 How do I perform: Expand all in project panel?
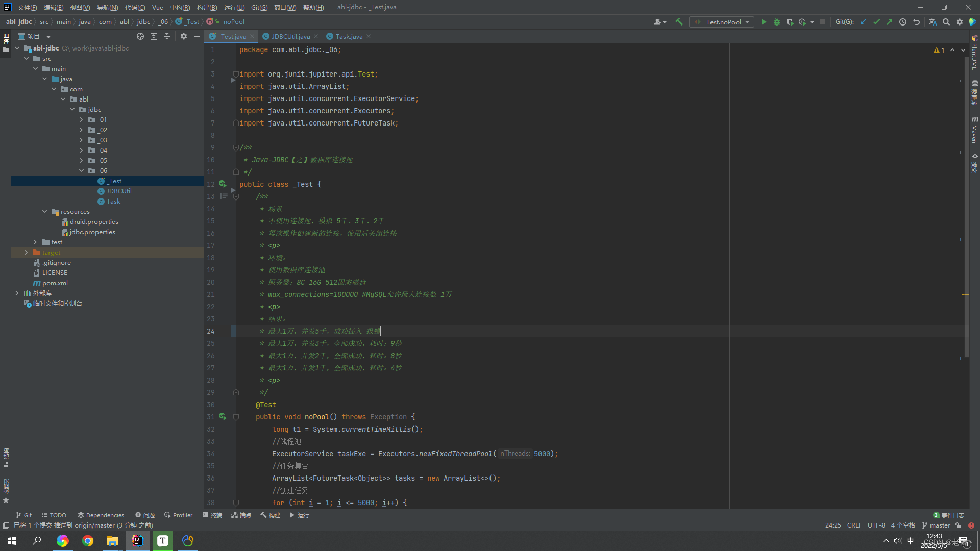(x=154, y=36)
